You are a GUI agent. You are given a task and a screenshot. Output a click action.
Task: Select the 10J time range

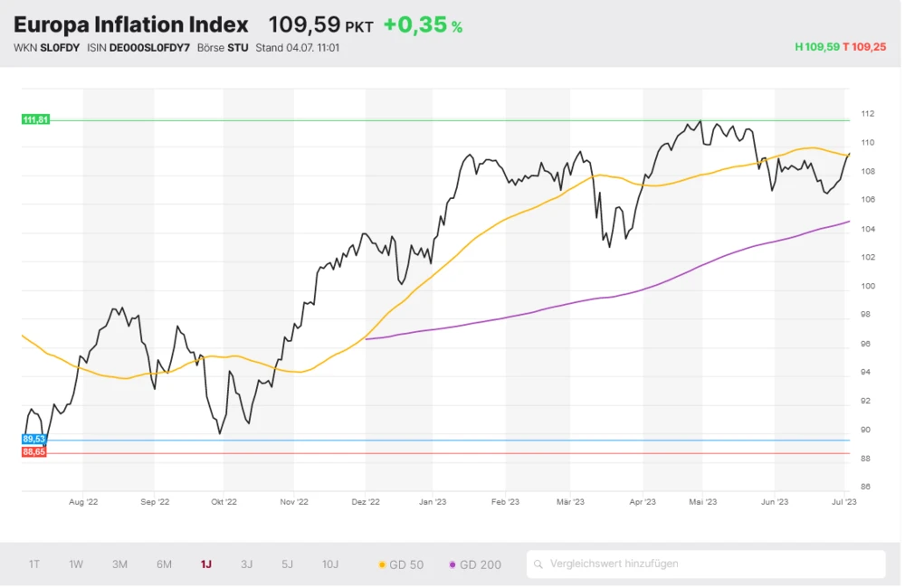point(330,564)
